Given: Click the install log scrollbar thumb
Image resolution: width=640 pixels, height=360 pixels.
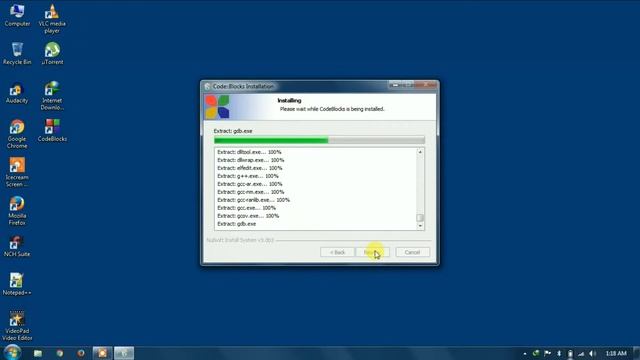Looking at the screenshot, I should pyautogui.click(x=420, y=218).
